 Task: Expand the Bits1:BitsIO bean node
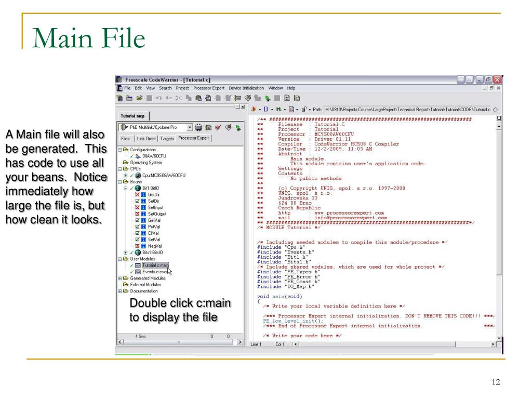coord(126,252)
